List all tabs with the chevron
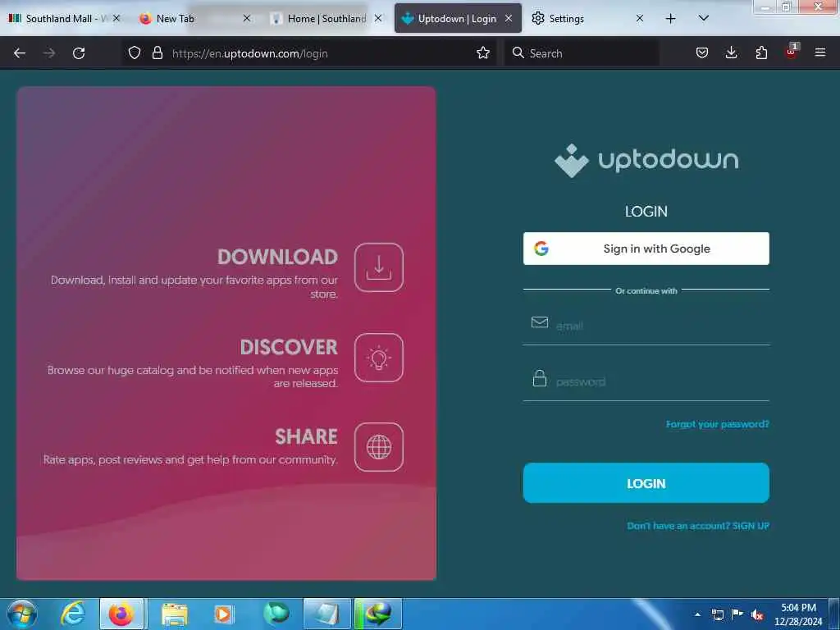This screenshot has width=840, height=630. click(x=703, y=18)
